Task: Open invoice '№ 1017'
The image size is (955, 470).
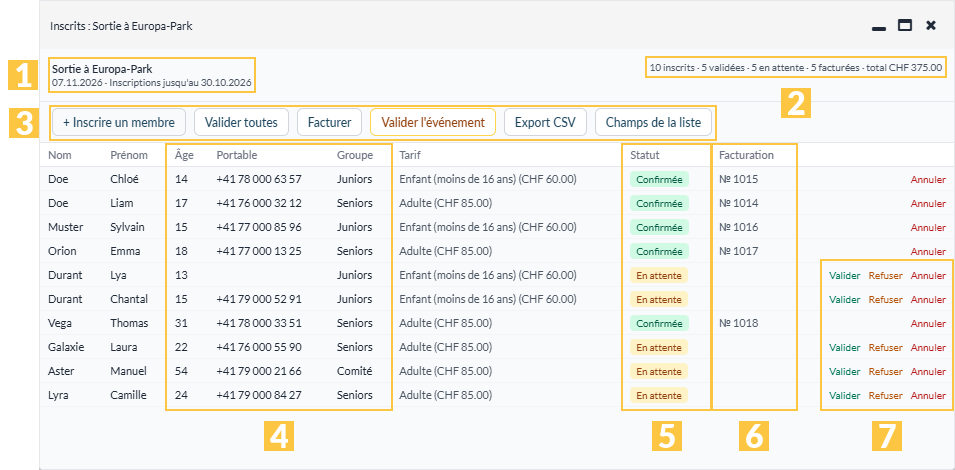Action: pyautogui.click(x=738, y=251)
